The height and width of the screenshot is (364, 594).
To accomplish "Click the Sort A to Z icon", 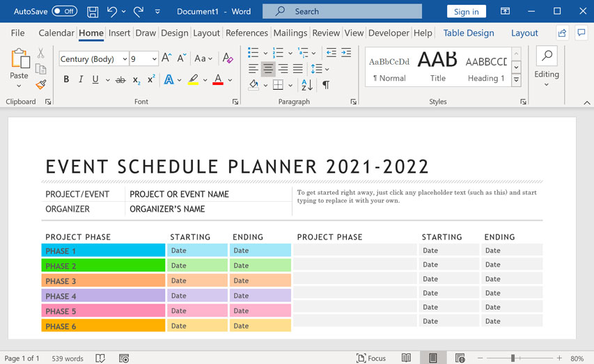I will pyautogui.click(x=307, y=85).
